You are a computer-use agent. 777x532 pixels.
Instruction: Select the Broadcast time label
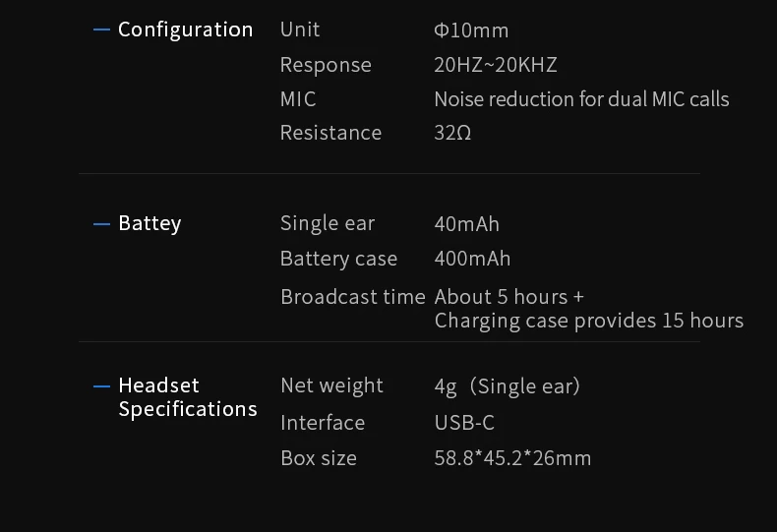coord(353,297)
